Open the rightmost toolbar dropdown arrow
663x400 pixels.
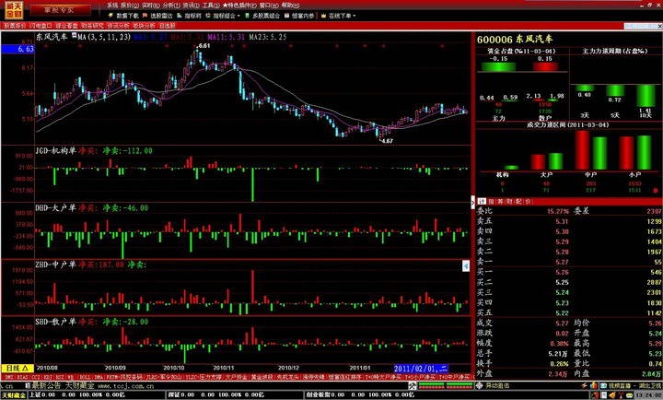(x=358, y=17)
